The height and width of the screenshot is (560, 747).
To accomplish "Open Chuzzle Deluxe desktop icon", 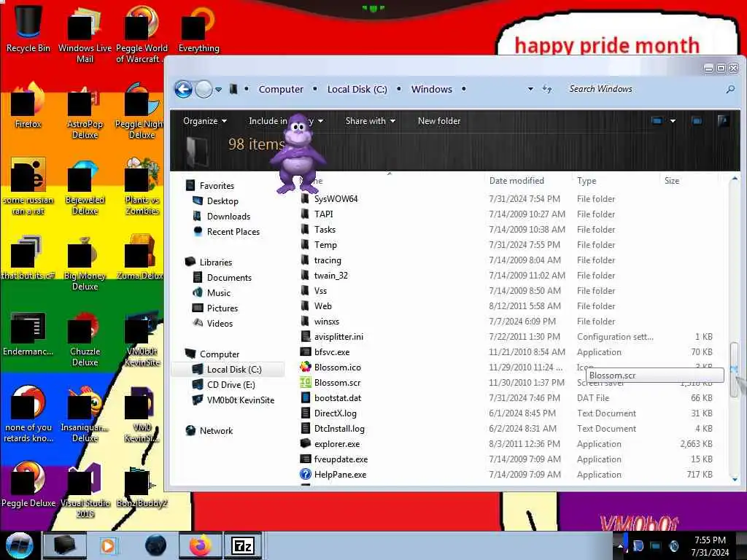I will 85,339.
